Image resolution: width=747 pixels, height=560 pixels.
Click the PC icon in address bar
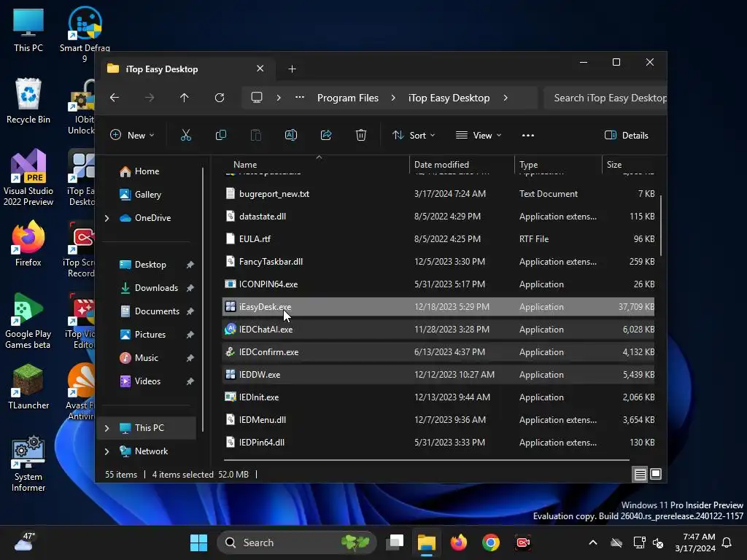(257, 98)
